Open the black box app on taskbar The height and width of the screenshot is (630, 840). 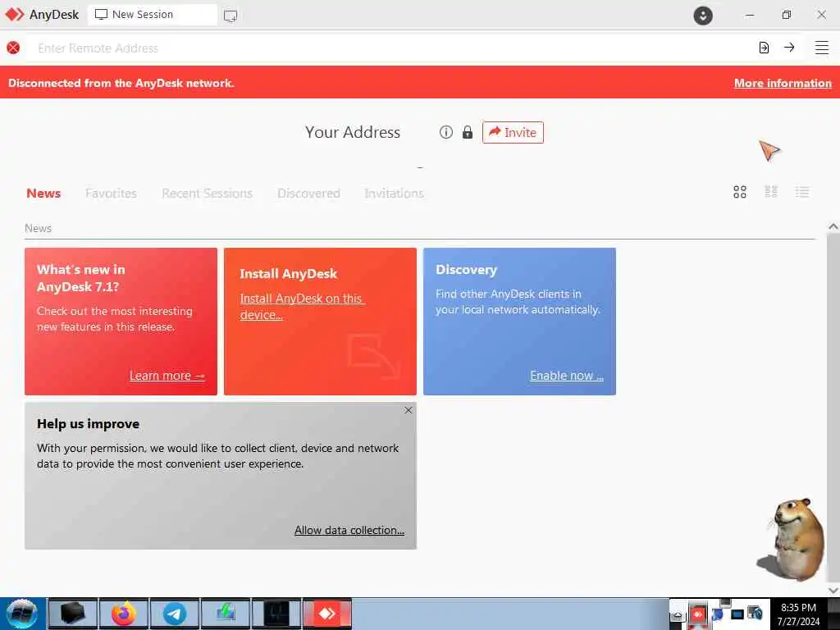[73, 614]
